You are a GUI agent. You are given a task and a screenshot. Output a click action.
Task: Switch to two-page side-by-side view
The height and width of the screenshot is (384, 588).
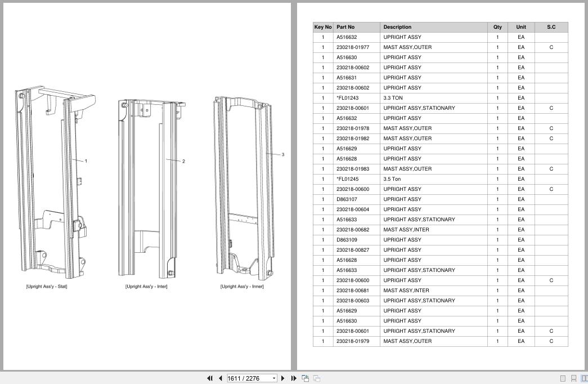pos(584,378)
